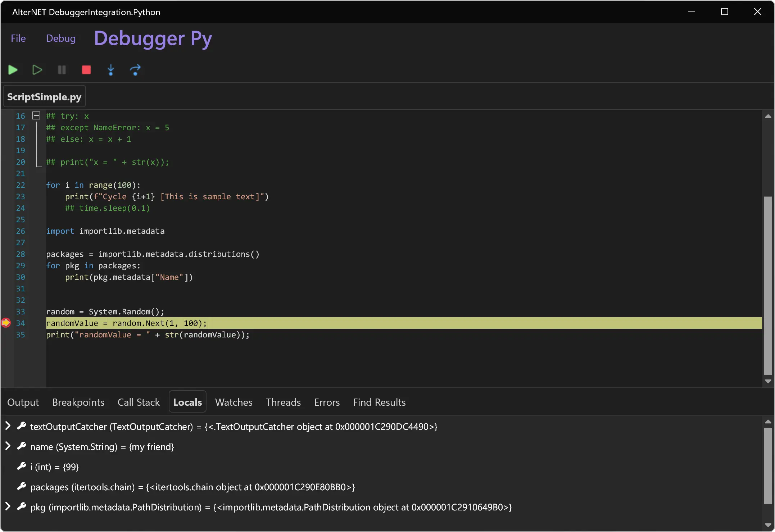Select the ScriptSimple.py document tab
The width and height of the screenshot is (775, 532).
click(x=44, y=96)
